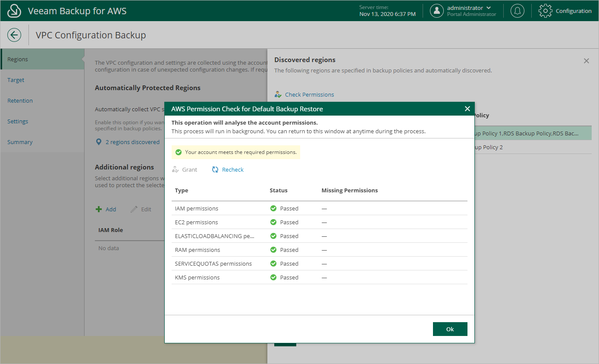The height and width of the screenshot is (364, 599).
Task: Click the Missing Permissions column header
Action: [x=350, y=190]
